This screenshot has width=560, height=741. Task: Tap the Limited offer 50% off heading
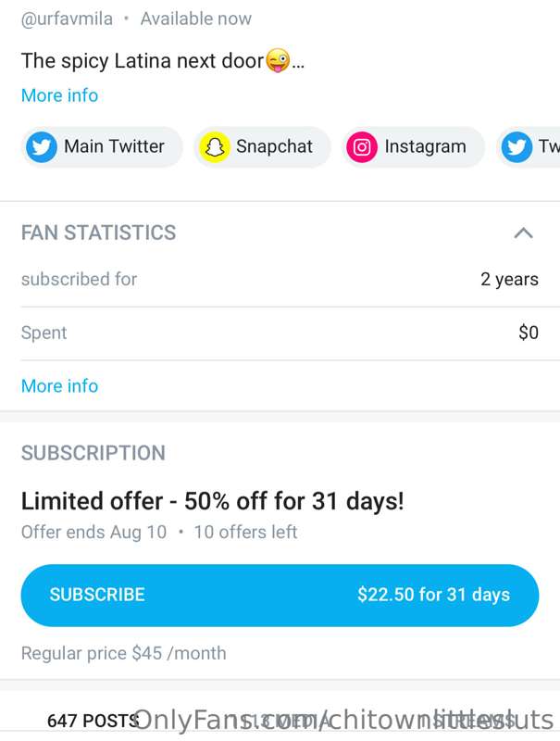[213, 501]
